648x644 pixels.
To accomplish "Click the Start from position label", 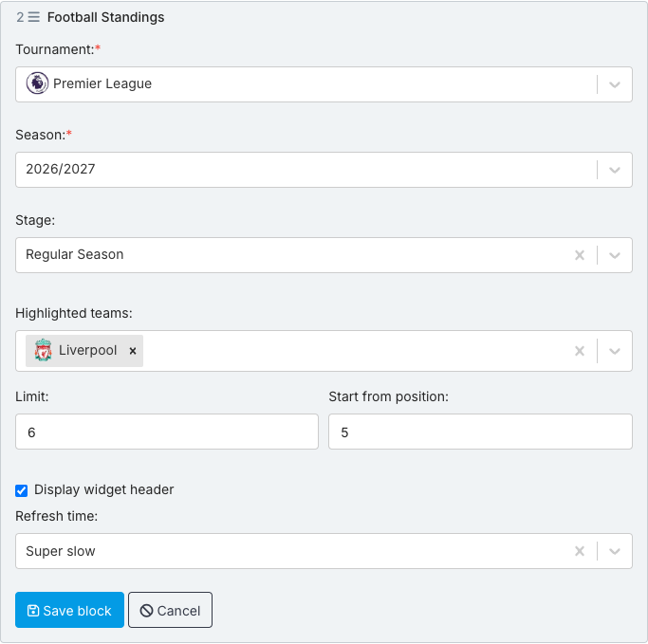I will (388, 396).
